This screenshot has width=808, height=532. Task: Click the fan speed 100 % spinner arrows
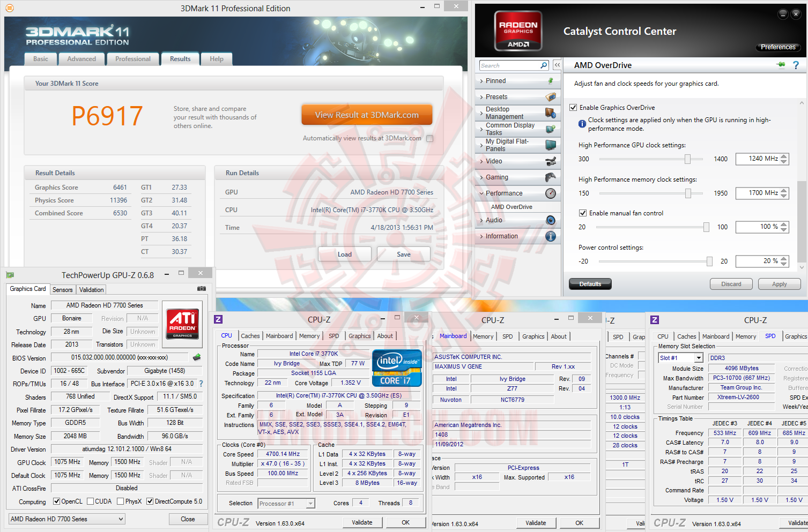(784, 227)
